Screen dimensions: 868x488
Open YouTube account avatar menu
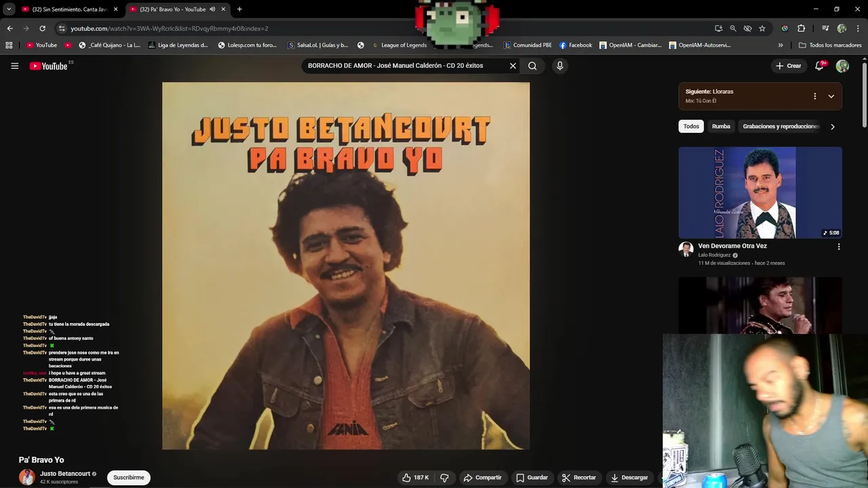pyautogui.click(x=842, y=66)
